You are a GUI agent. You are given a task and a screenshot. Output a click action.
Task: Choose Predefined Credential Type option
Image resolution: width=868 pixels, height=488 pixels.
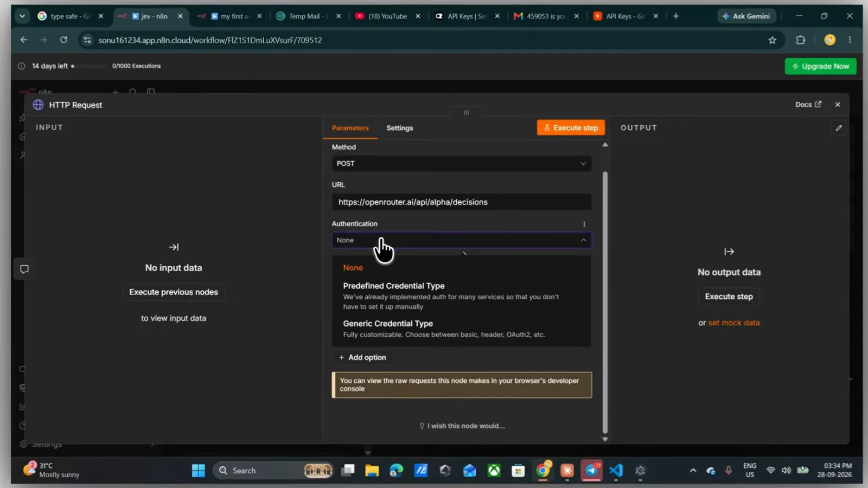tap(461, 296)
